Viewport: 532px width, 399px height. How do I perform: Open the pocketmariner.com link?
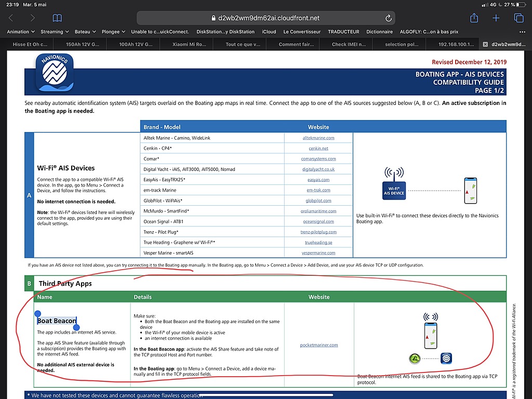click(x=319, y=345)
